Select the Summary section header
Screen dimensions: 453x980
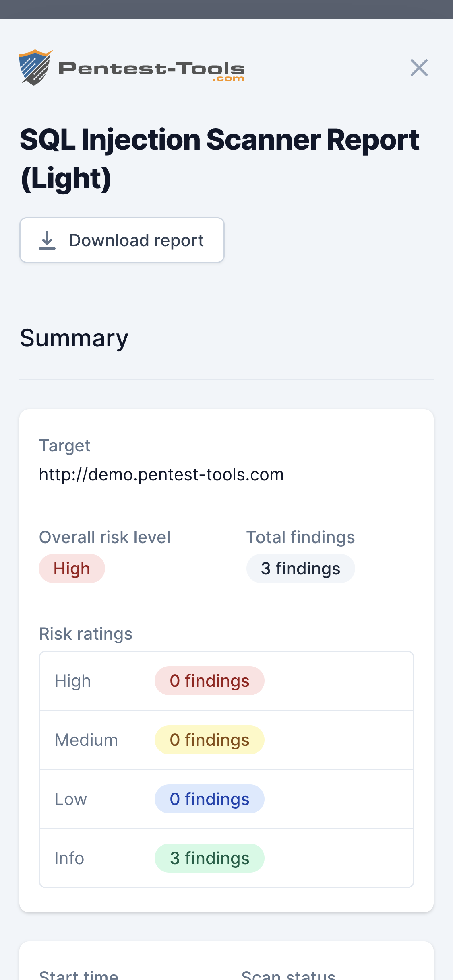[x=74, y=338]
